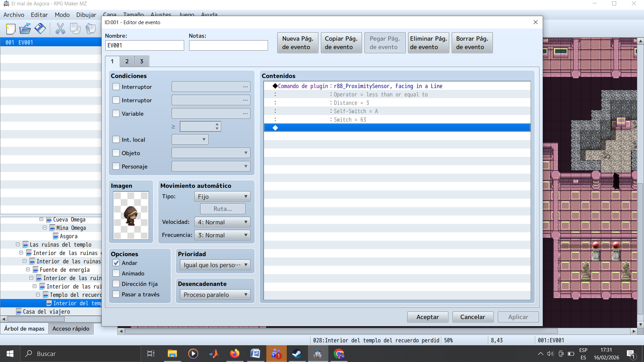Open the Desencadenante Proceso paralelo dropdown
The width and height of the screenshot is (644, 362).
(215, 295)
